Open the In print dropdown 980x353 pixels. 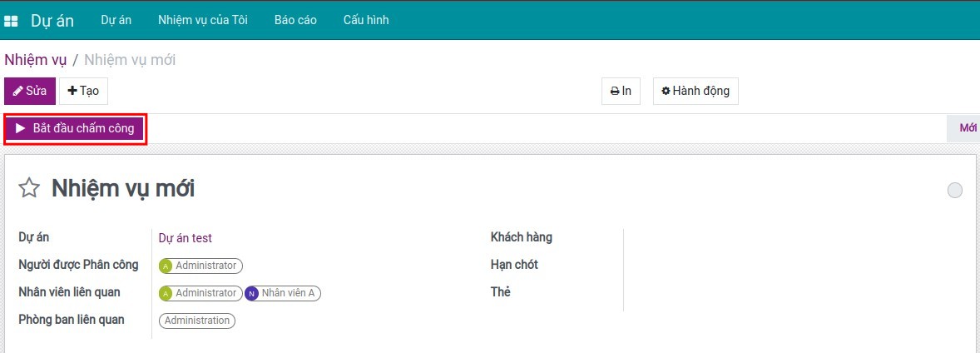[x=621, y=92]
